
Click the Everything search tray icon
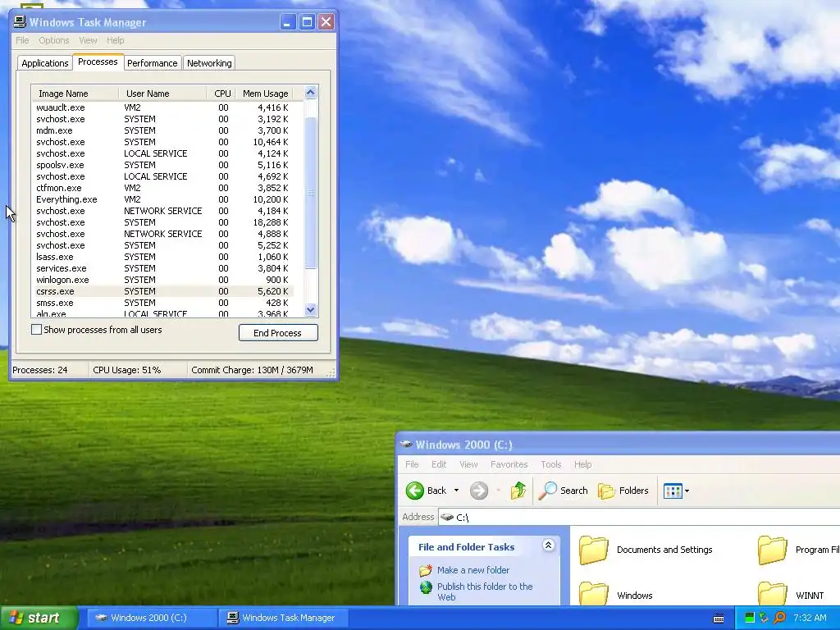(x=780, y=618)
